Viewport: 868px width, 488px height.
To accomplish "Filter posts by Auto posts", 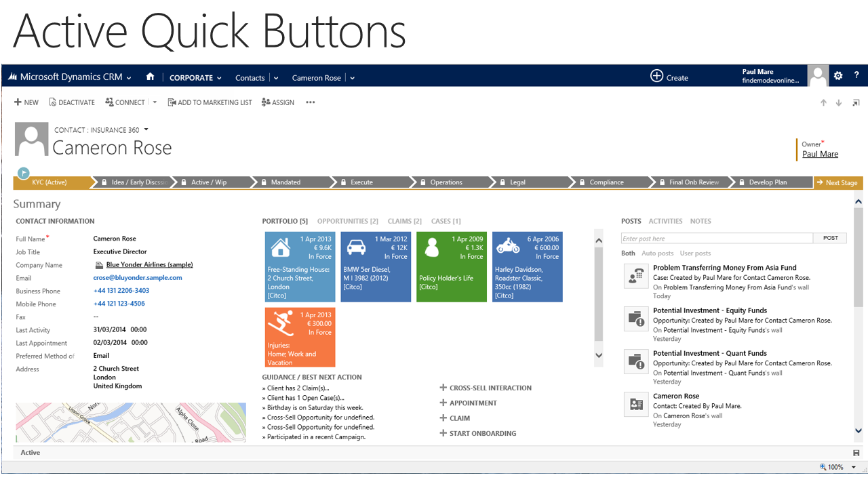I will coord(657,253).
